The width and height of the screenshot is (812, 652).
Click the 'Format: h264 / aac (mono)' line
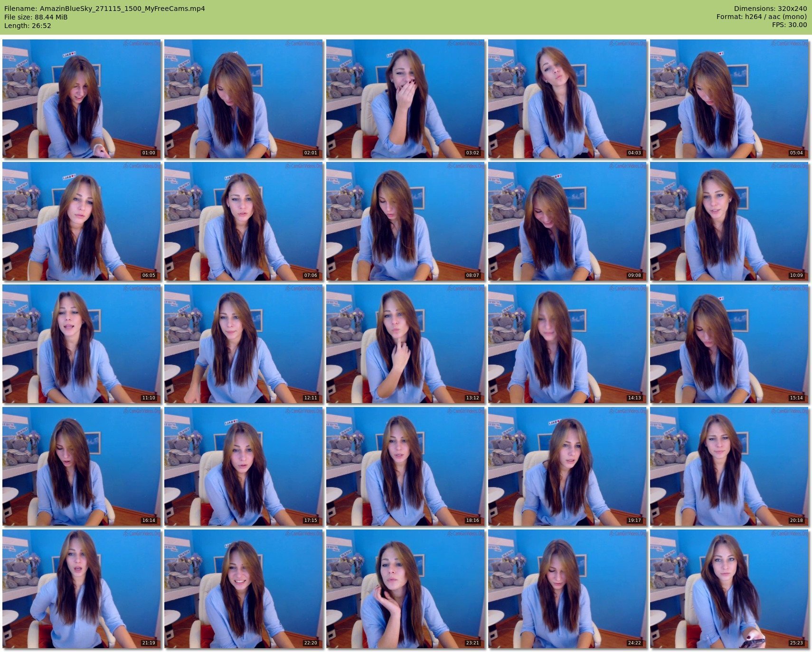762,17
